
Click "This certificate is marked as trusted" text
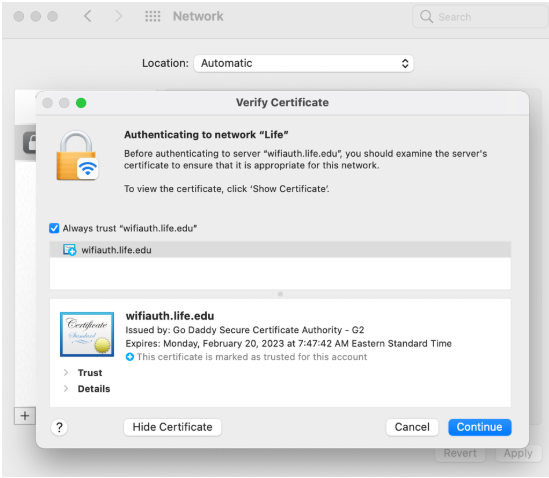click(252, 357)
